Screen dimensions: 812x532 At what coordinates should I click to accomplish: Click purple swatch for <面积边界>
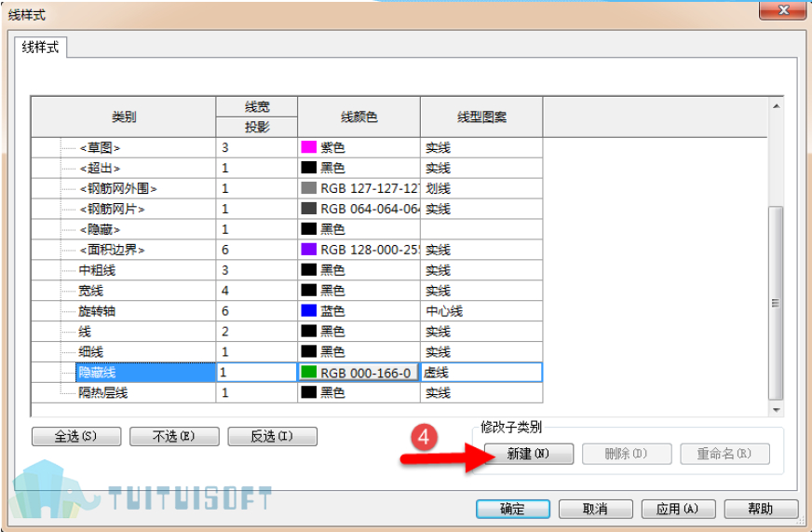tap(308, 249)
